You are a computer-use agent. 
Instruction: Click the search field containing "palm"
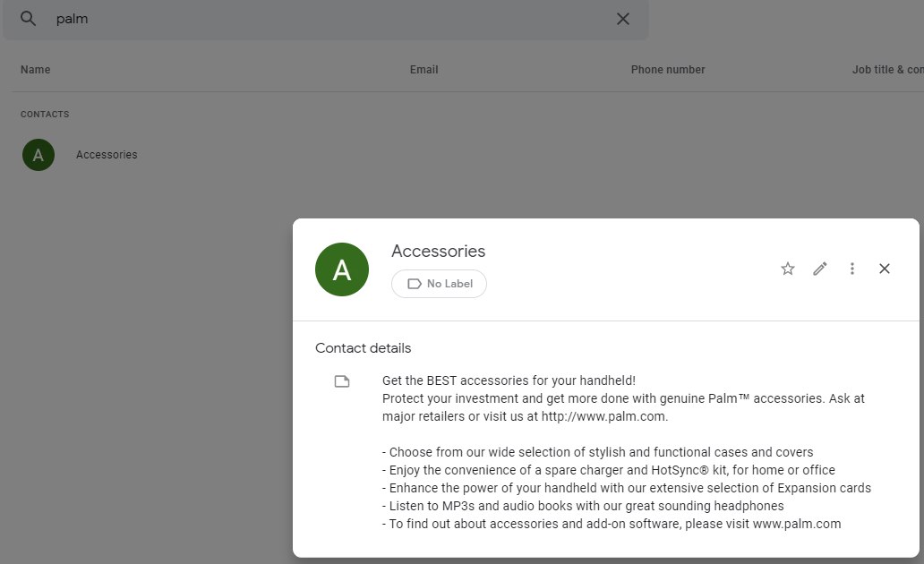pos(325,19)
